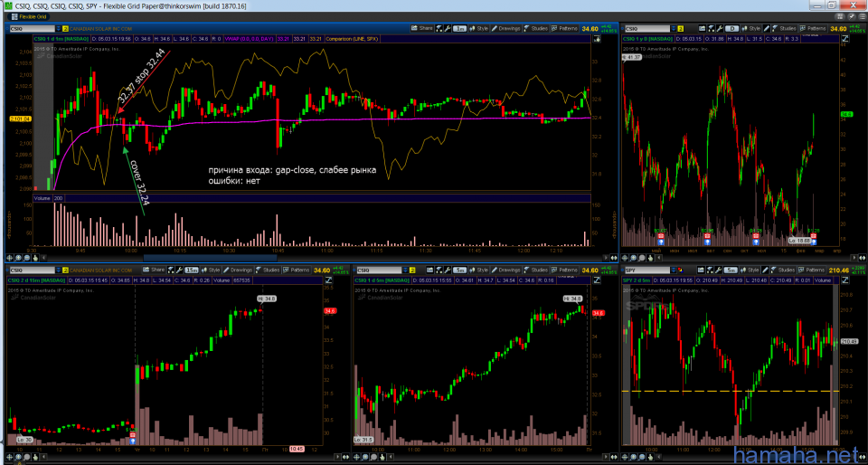The height and width of the screenshot is (465, 868).
Task: Click the SPY symbol input field
Action: click(647, 270)
